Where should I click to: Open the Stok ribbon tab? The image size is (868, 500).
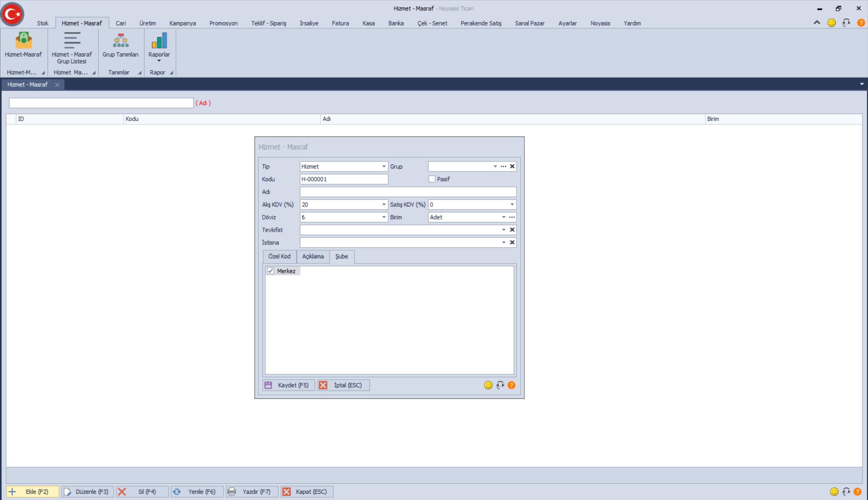pyautogui.click(x=43, y=23)
